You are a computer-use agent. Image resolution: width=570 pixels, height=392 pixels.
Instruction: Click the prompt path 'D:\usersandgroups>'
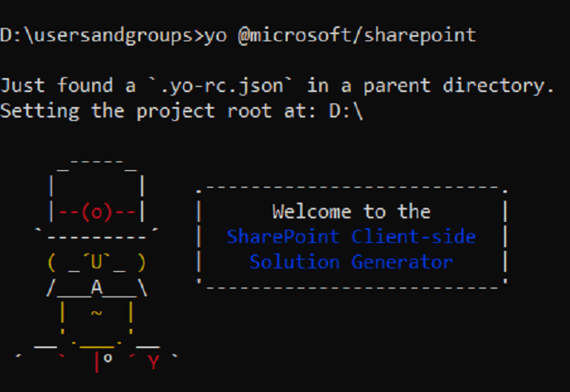tap(102, 36)
